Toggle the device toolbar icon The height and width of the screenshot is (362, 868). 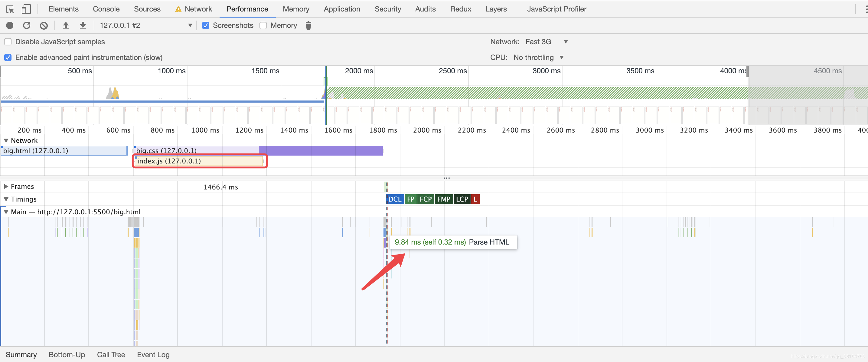(26, 9)
